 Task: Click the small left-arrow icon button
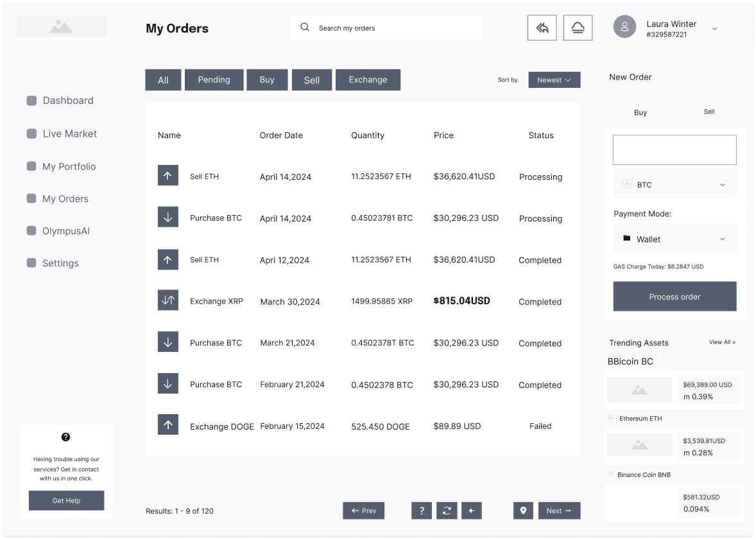point(472,510)
